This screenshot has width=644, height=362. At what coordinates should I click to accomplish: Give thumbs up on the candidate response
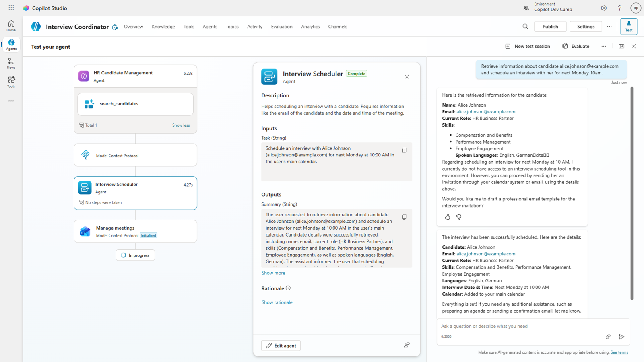click(447, 217)
